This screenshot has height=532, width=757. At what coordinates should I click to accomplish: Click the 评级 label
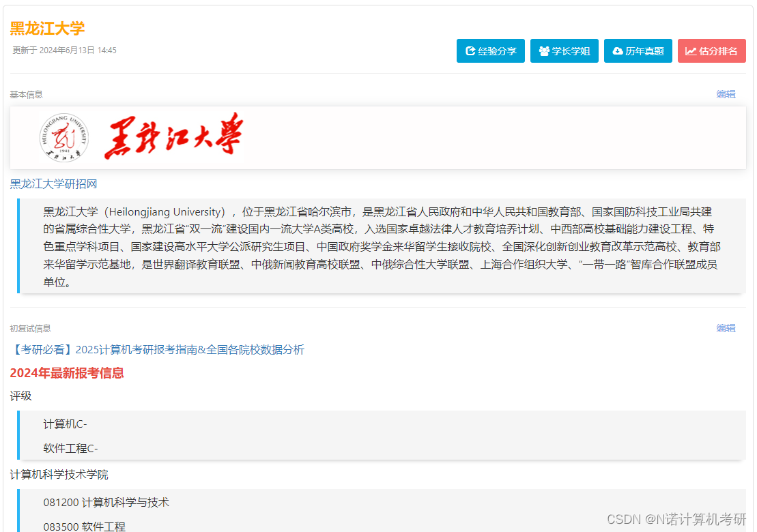[20, 396]
